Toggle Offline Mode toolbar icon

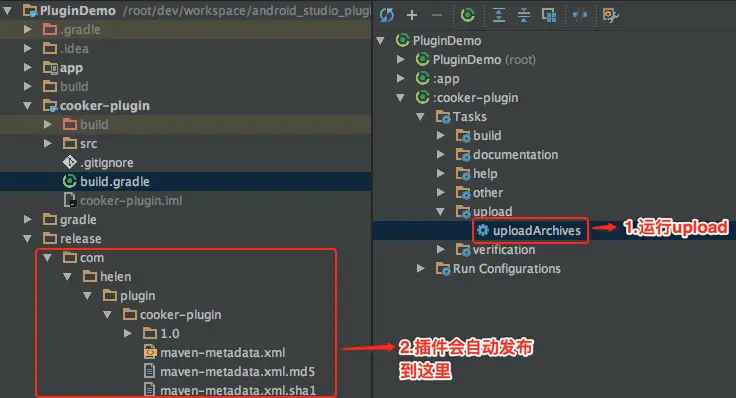tap(580, 15)
